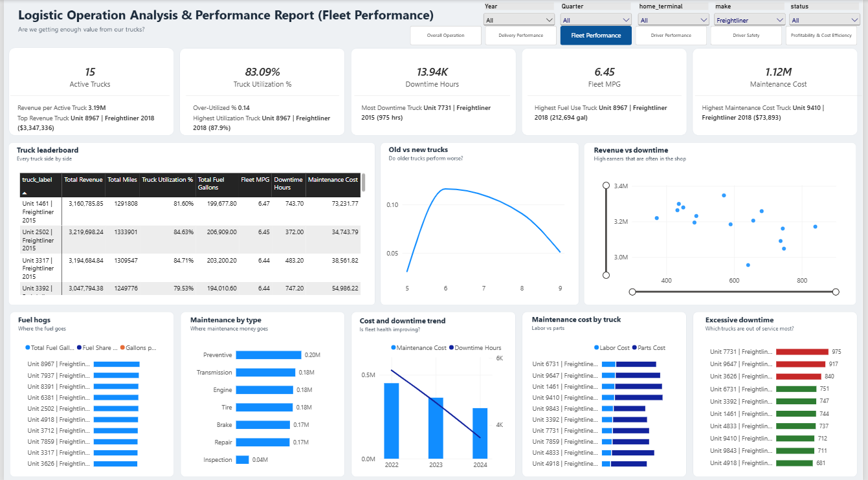868x480 pixels.
Task: Click the Preventive bar in Maintenance by type
Action: [269, 355]
